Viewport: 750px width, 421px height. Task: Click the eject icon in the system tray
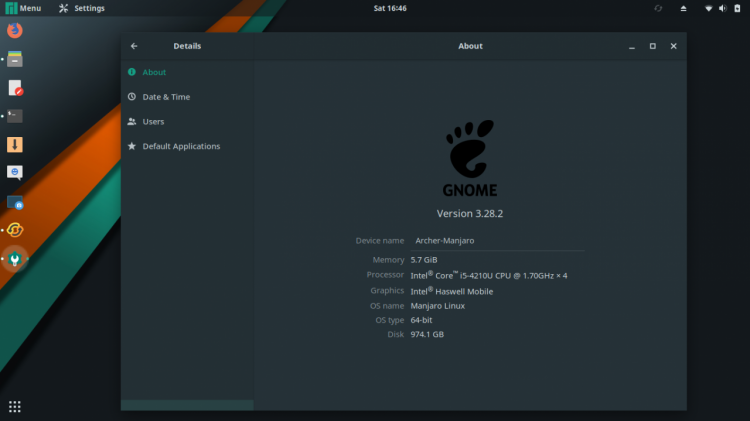[684, 8]
